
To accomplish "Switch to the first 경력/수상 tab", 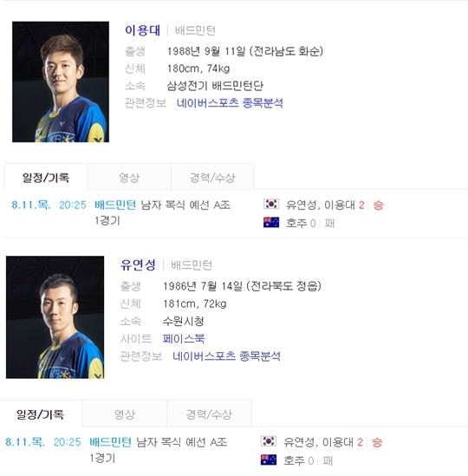I will click(212, 177).
